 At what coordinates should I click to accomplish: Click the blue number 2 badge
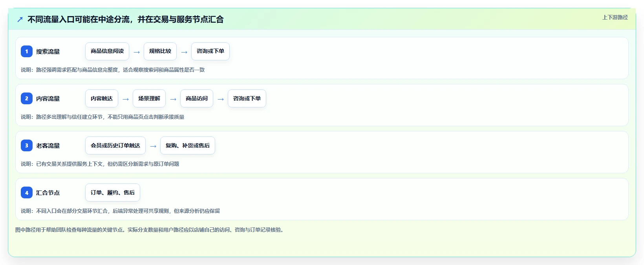click(x=27, y=98)
